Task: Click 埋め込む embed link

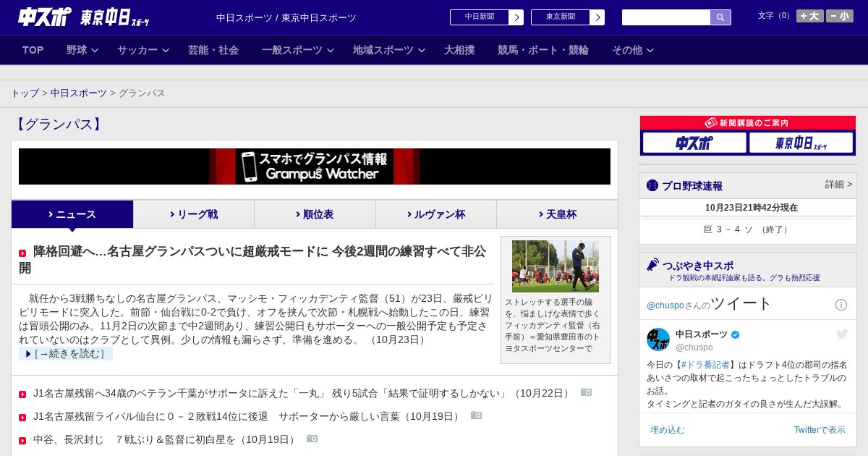Action: 667,430
